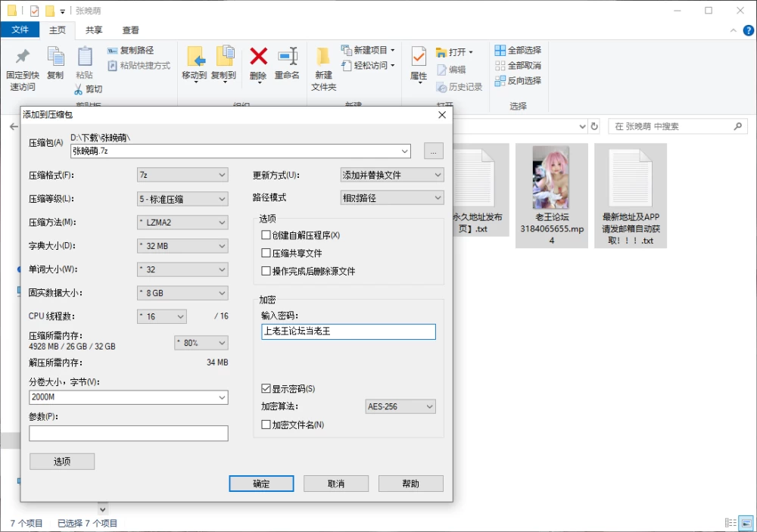The image size is (757, 532).
Task: Open Update mode (更新方式) dropdown
Action: tap(392, 175)
